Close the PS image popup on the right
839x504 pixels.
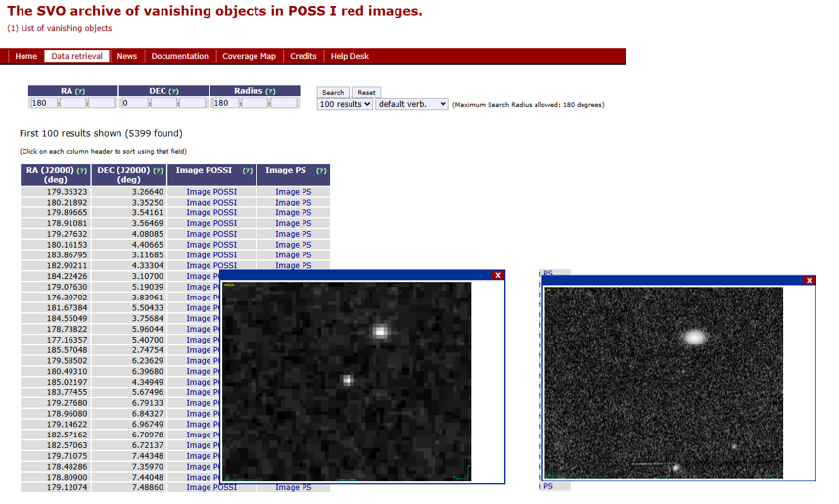click(x=809, y=280)
